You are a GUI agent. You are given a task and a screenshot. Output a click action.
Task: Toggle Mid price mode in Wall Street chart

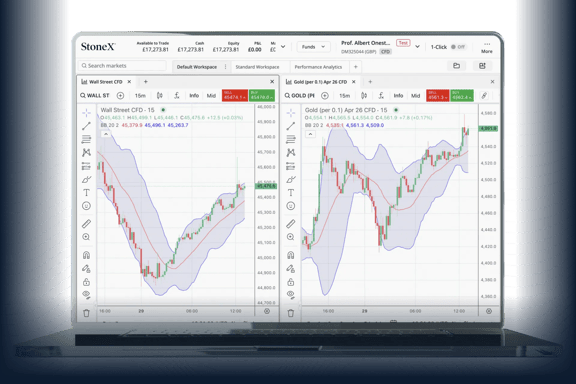[x=211, y=96]
